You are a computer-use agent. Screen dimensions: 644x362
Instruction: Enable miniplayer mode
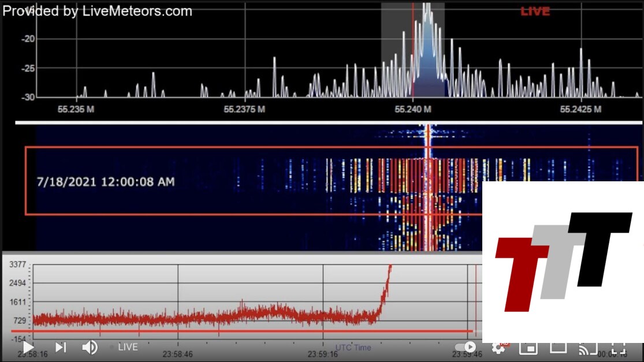click(528, 348)
